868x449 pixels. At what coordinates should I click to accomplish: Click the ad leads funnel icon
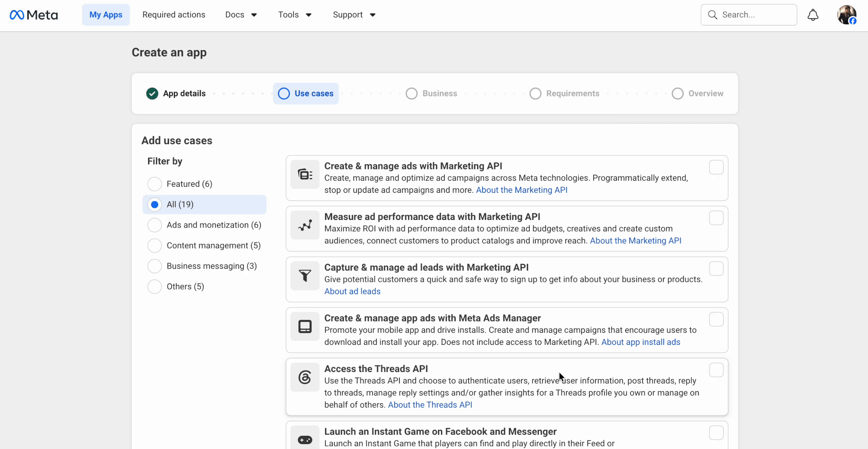point(305,276)
